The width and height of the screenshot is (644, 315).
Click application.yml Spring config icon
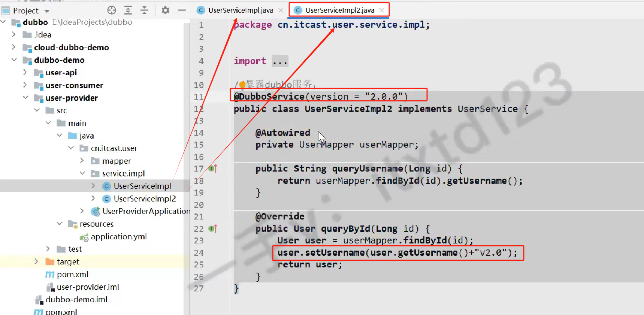84,237
